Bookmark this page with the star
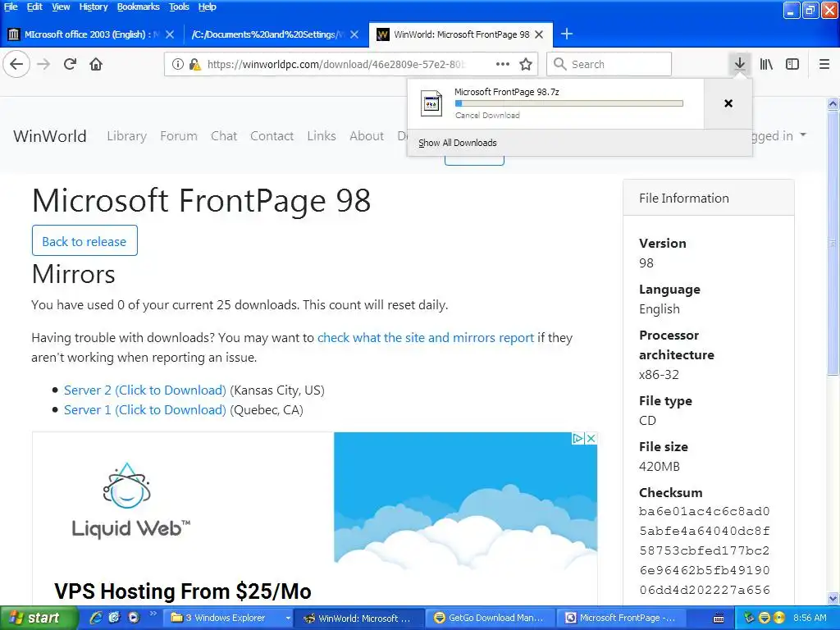 [526, 64]
